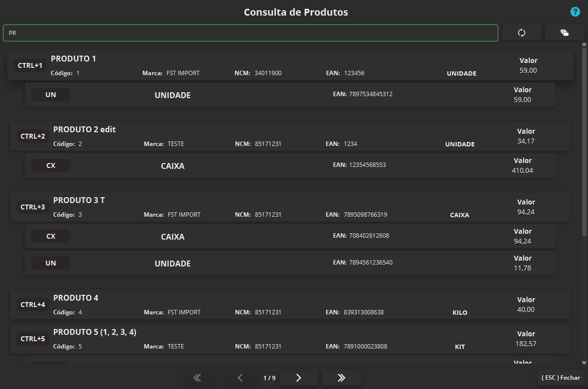Click EAN value 12354568553
Screen dimensions: 588x389
tap(367, 165)
